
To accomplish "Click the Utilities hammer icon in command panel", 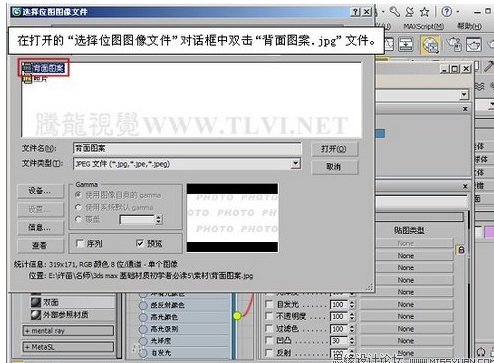I will click(489, 67).
